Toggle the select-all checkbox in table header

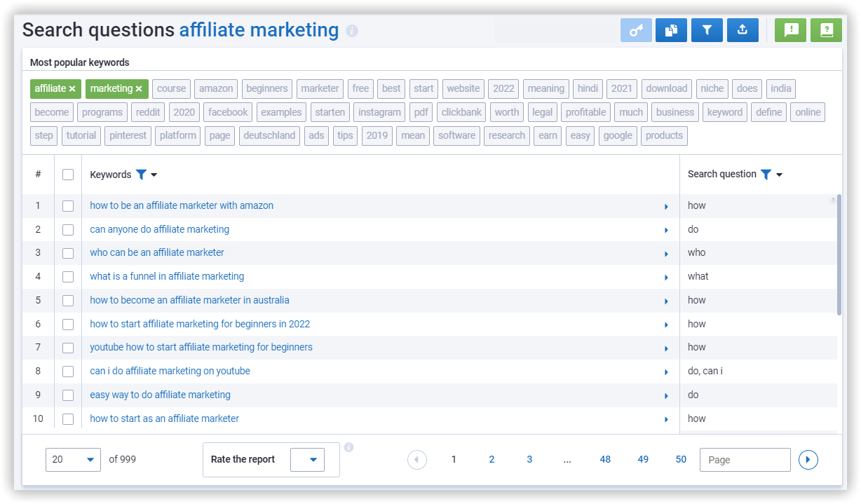pyautogui.click(x=68, y=175)
